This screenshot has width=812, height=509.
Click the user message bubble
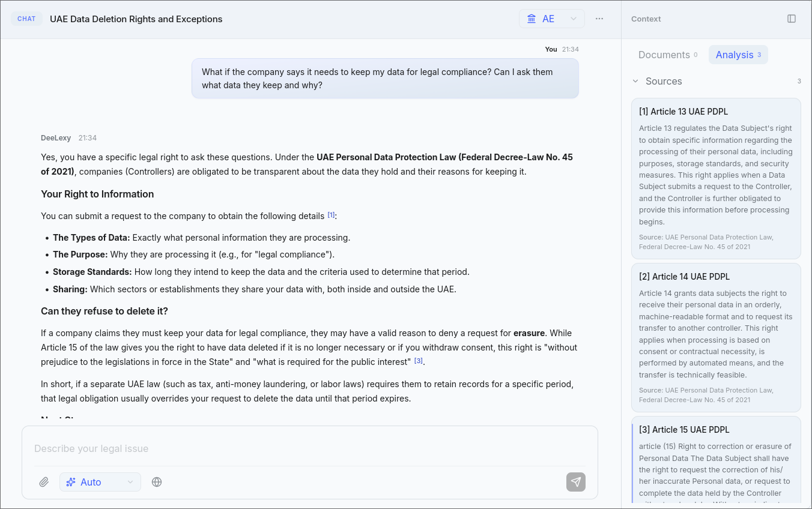385,79
